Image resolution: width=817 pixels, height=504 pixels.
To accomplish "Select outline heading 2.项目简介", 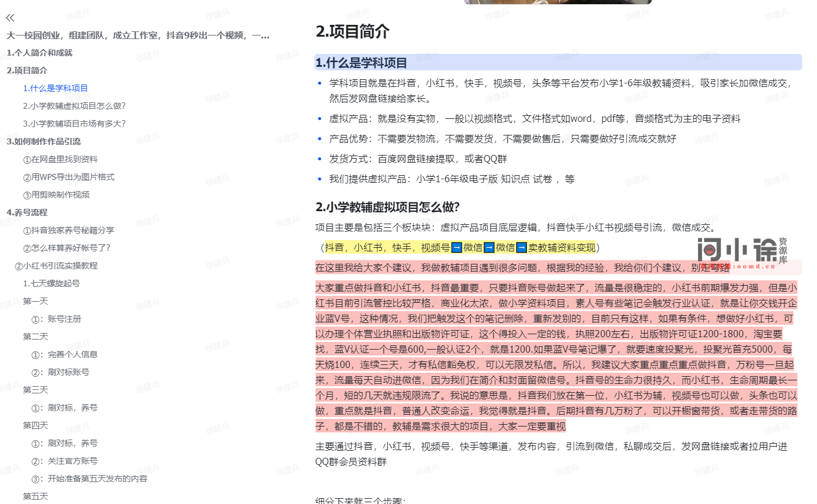I will click(27, 70).
